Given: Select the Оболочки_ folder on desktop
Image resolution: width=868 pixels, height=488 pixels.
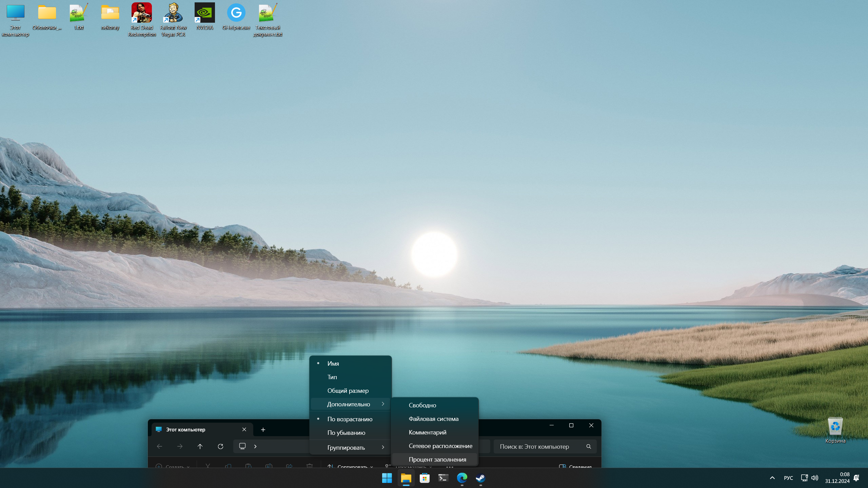Looking at the screenshot, I should coord(47,17).
